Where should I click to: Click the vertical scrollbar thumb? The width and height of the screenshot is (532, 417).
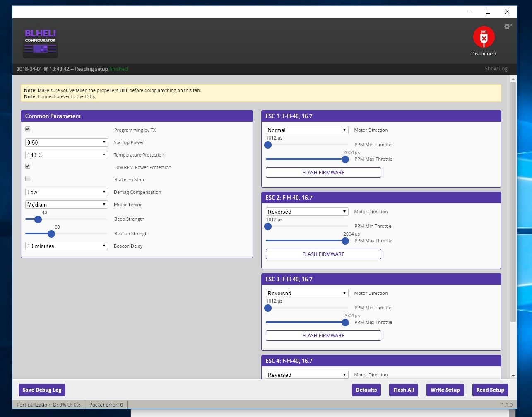(513, 202)
